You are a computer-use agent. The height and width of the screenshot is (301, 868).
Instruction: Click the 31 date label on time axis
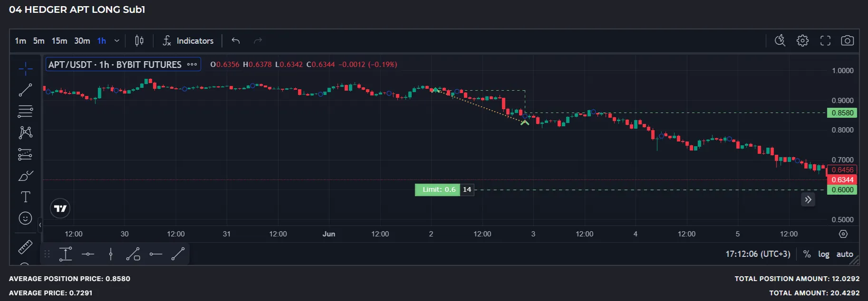[x=227, y=234]
